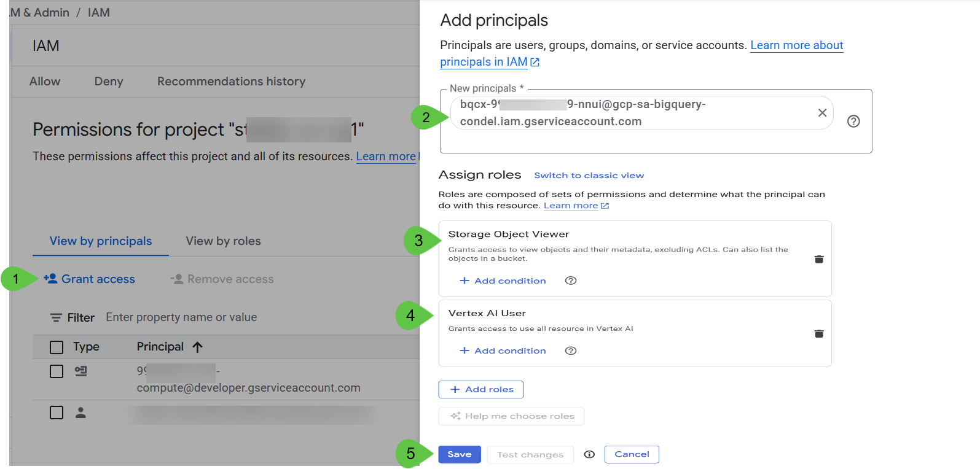
Task: Tick the select-all checkbox in table header
Action: tap(57, 347)
